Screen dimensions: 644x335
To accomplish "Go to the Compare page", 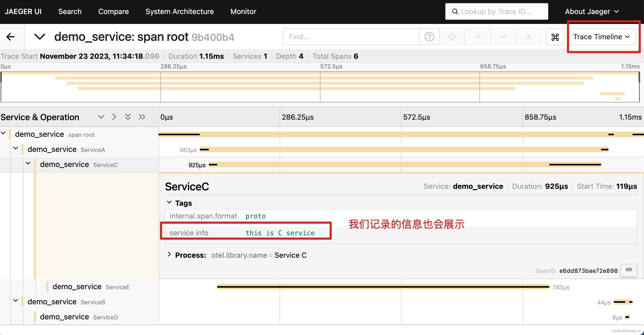I will [113, 11].
